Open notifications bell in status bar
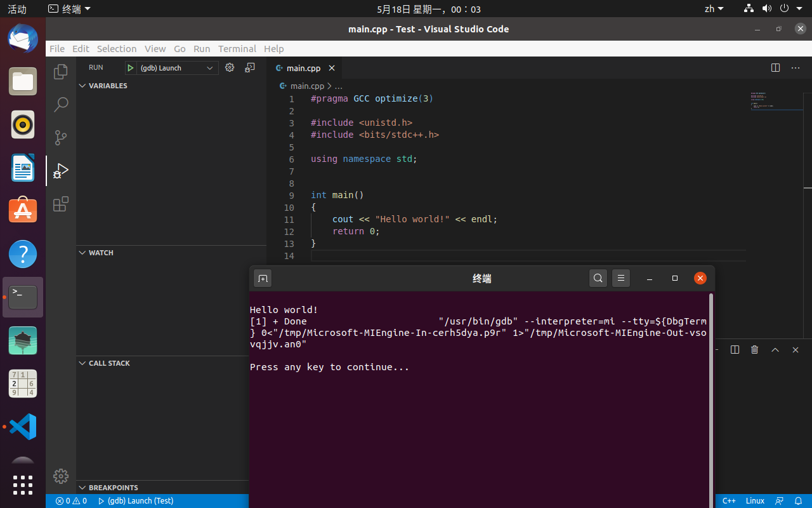 coord(799,501)
